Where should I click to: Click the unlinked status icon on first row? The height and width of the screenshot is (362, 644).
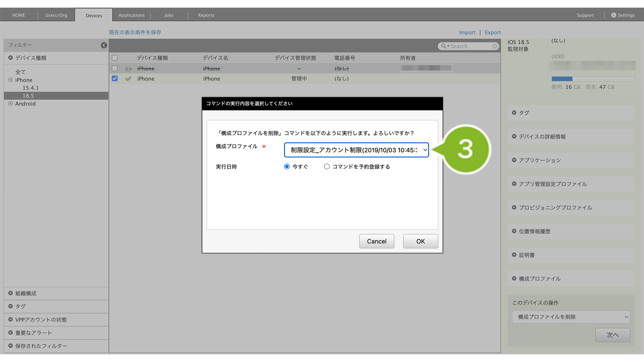pos(128,68)
